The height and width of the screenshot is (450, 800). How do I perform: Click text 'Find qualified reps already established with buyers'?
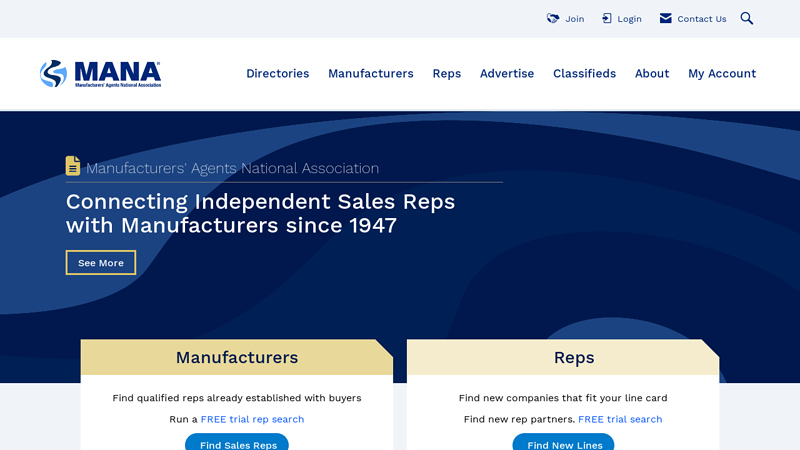point(237,398)
